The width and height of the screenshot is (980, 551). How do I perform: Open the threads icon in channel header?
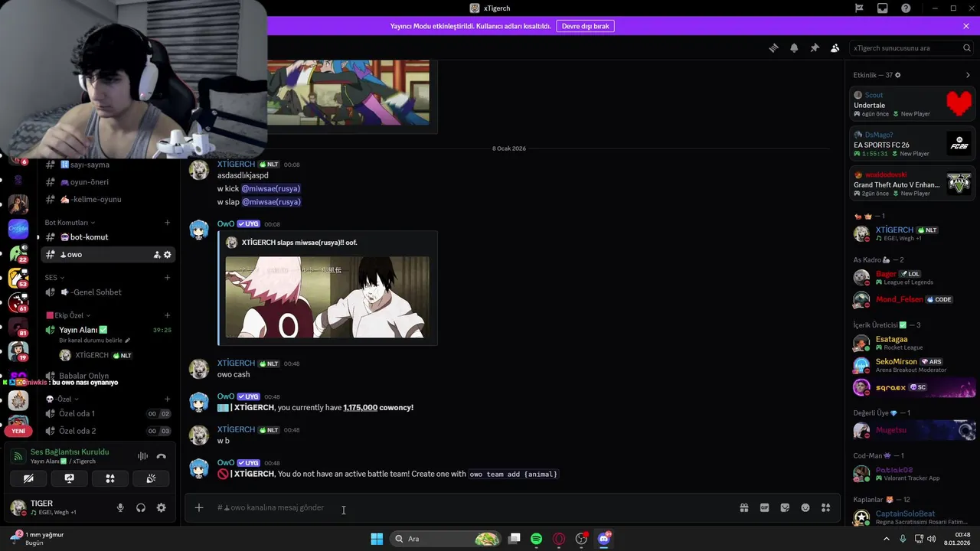point(773,47)
